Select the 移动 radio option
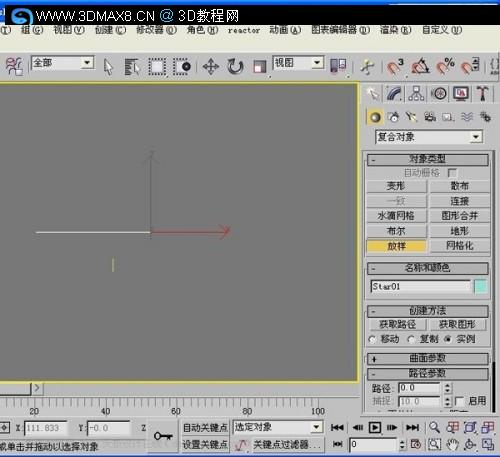The width and height of the screenshot is (500, 457). click(x=372, y=339)
